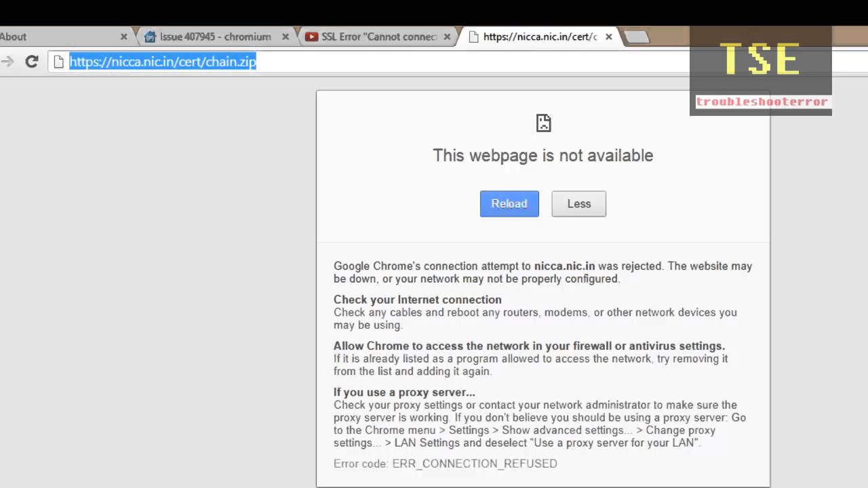Click the sad page icon on the error card

tap(543, 123)
